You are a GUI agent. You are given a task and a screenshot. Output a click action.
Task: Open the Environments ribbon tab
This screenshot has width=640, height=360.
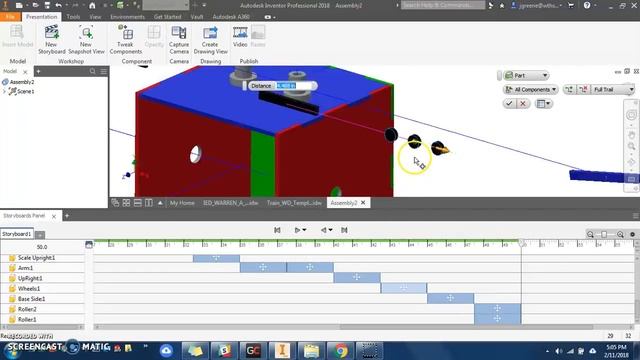point(127,17)
